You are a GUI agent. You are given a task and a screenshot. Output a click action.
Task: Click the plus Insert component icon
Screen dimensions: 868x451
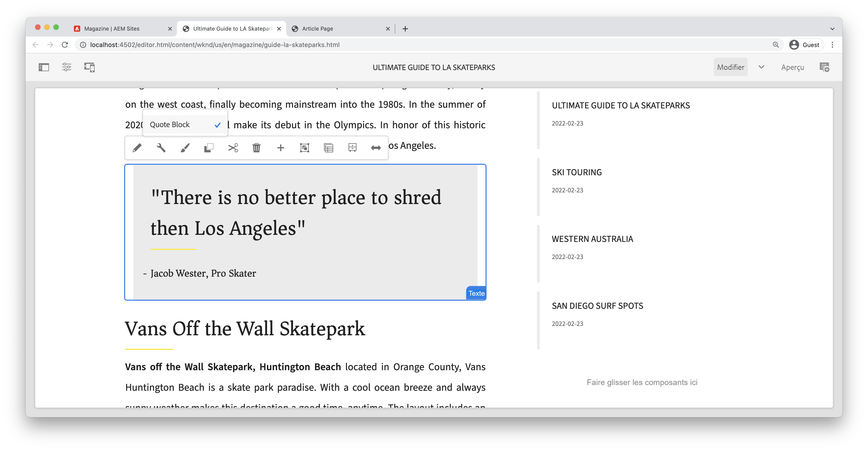point(280,148)
